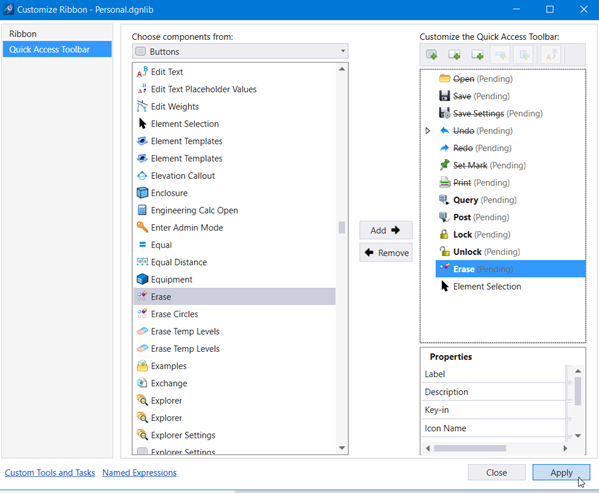Click the components list scroll-down arrow
Image resolution: width=599 pixels, height=493 pixels.
coord(342,448)
